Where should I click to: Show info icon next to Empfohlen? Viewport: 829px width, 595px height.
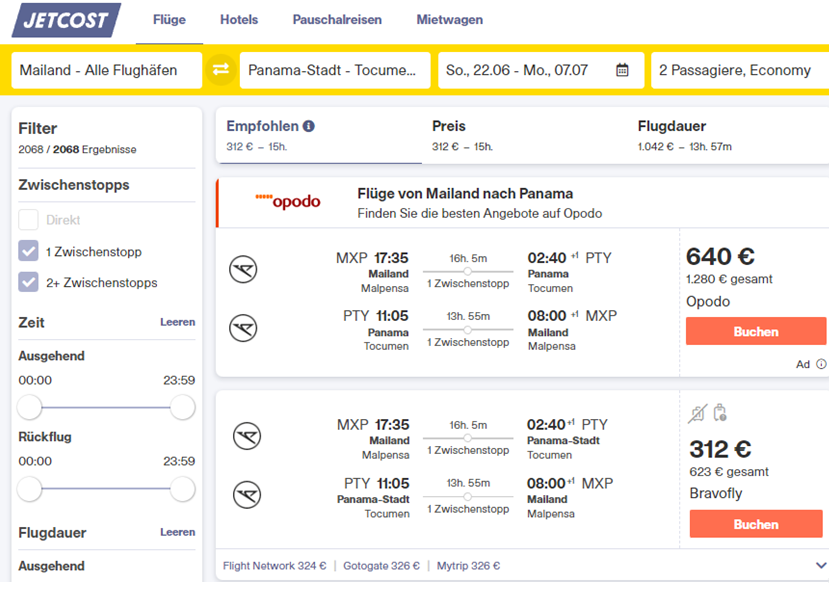(x=309, y=126)
